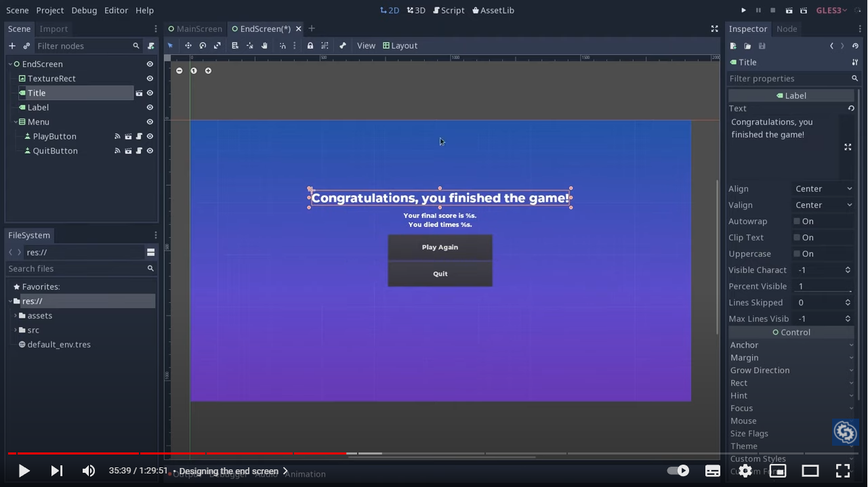Screen dimensions: 868x487
Task: Hide the TextureRect node
Action: (150, 79)
